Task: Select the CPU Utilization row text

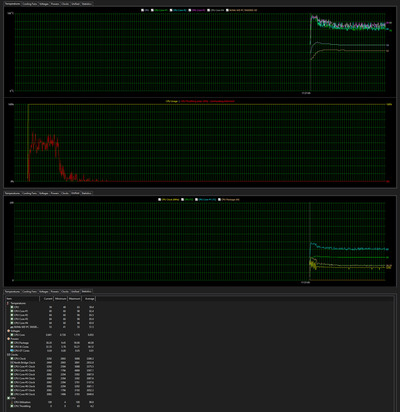Action: (22, 402)
